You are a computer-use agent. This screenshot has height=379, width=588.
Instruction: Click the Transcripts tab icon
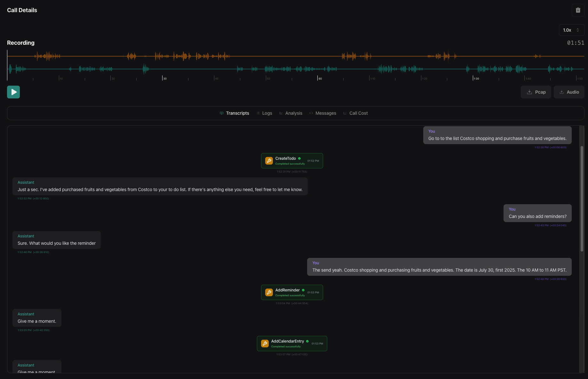click(x=221, y=113)
